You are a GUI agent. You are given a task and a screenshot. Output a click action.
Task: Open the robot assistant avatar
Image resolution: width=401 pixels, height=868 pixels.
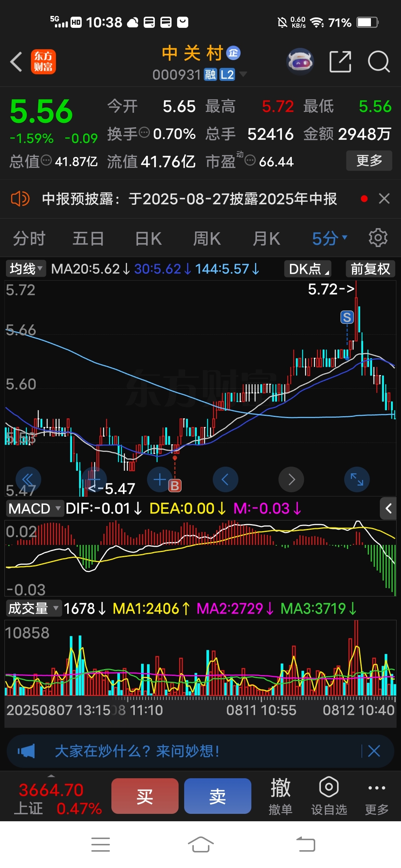300,62
